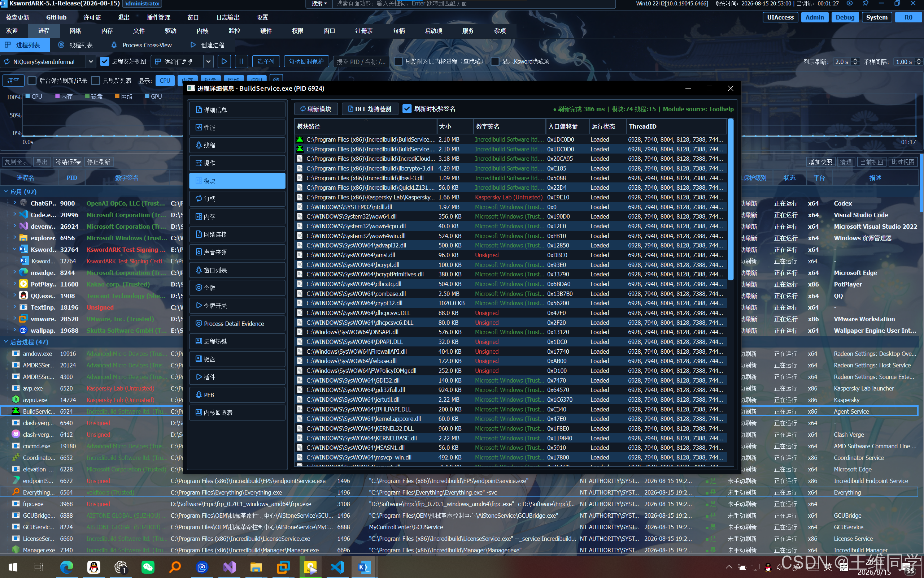Viewport: 924px width, 578px height.
Task: Collapse the 后台进程 (47) group
Action: (x=6, y=342)
